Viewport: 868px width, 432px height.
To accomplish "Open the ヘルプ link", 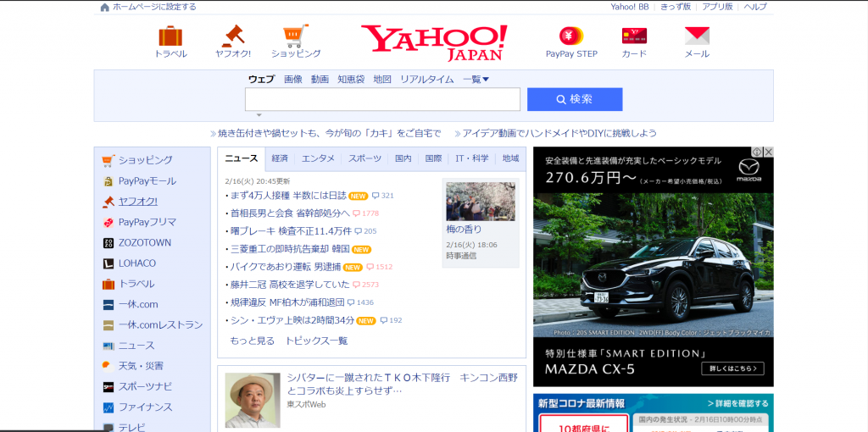I will tap(755, 7).
